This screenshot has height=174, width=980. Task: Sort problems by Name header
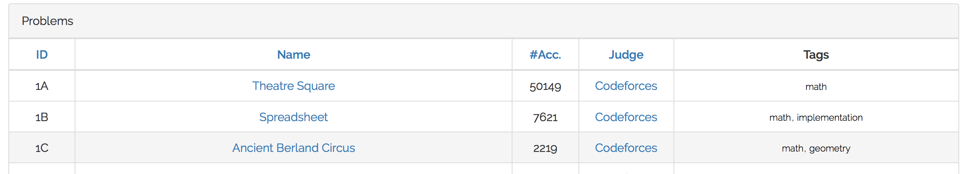[x=294, y=55]
